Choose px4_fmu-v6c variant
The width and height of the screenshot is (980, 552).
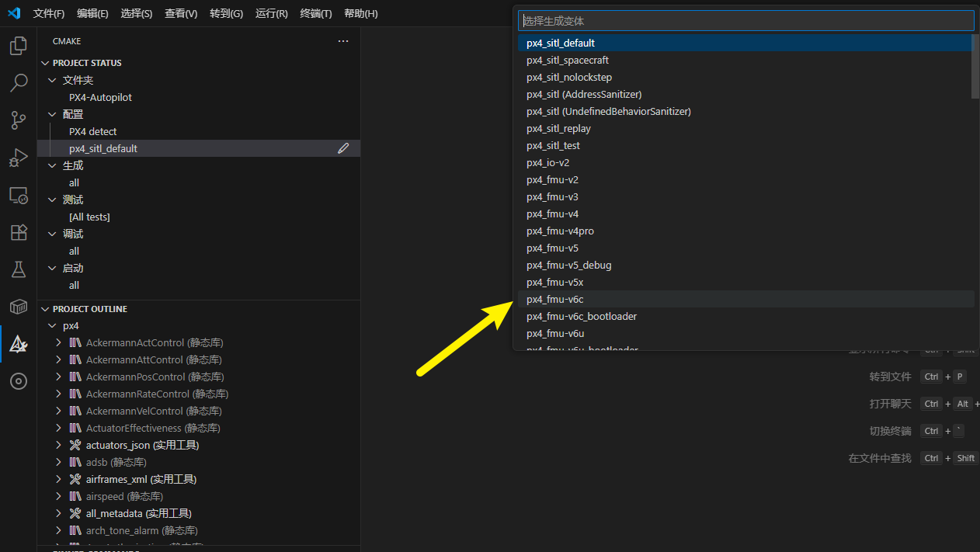pos(745,299)
